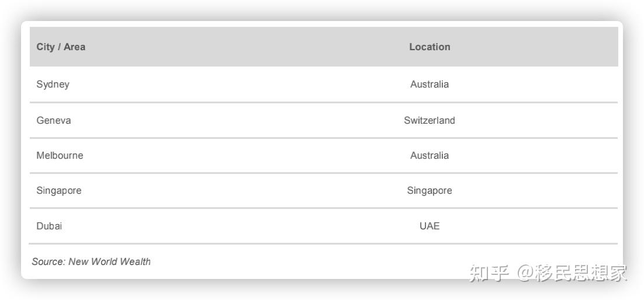Click the word Wealth in the source line
The height and width of the screenshot is (300, 644).
coord(135,262)
